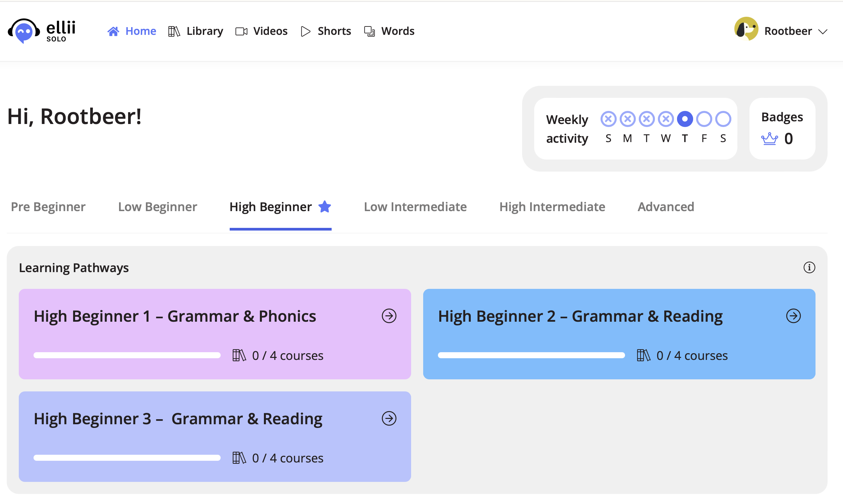This screenshot has width=843, height=504.
Task: Click Tuesday activity circle
Action: click(x=647, y=119)
